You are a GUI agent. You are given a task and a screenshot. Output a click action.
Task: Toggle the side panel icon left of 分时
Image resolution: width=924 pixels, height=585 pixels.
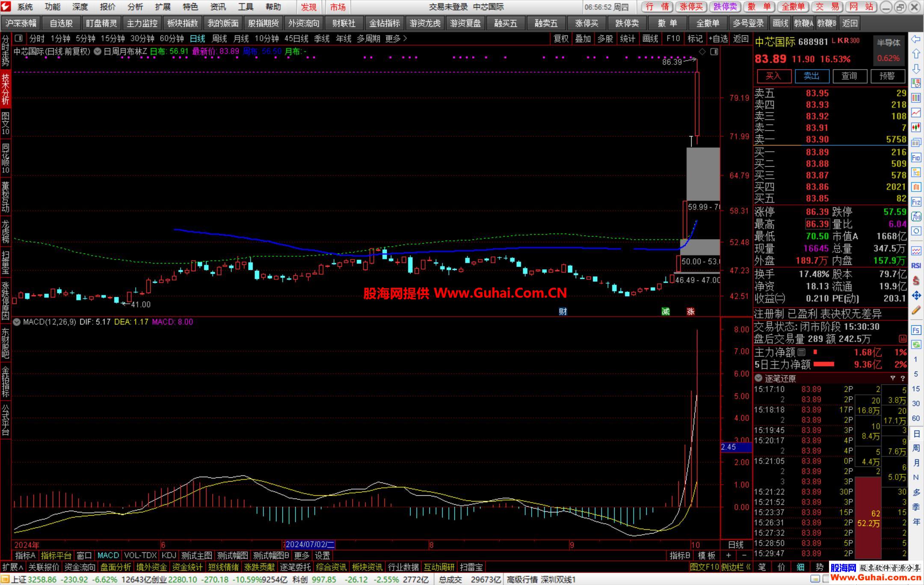19,38
